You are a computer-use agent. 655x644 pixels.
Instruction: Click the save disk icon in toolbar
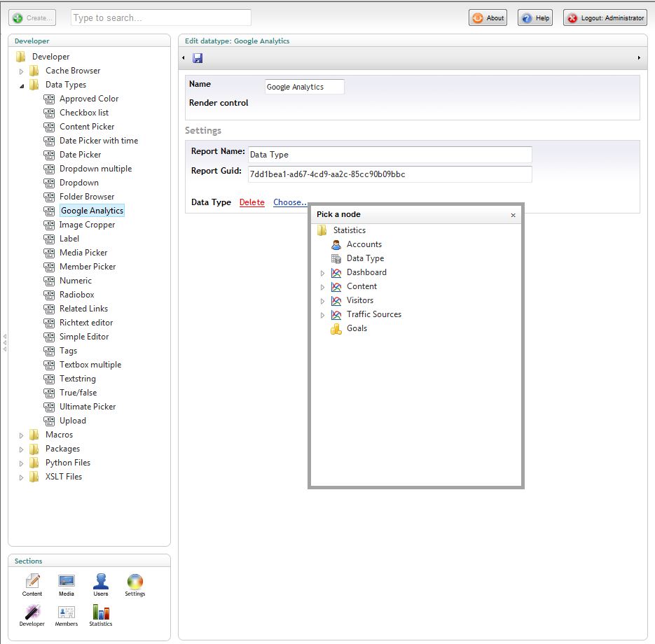coord(198,58)
